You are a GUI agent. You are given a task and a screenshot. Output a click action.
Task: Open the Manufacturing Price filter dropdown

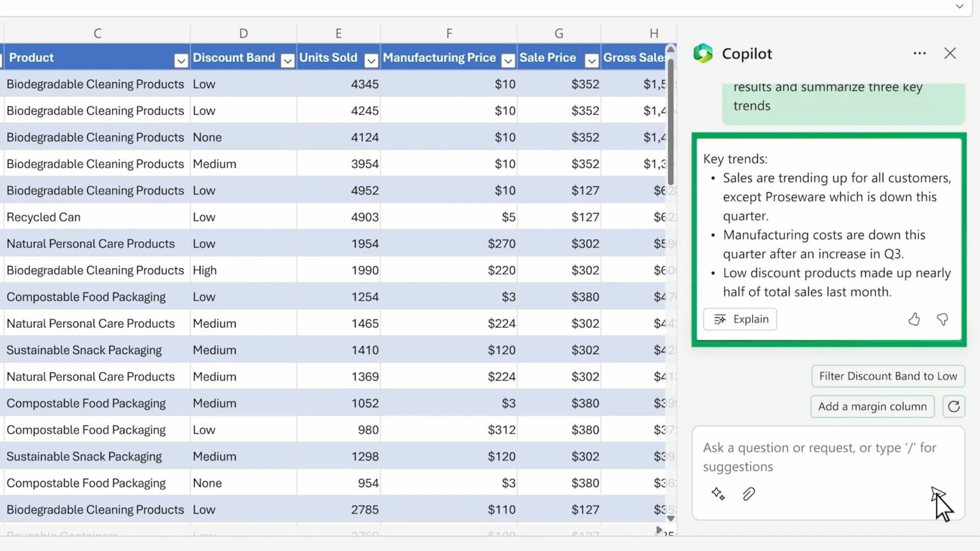[x=509, y=61]
